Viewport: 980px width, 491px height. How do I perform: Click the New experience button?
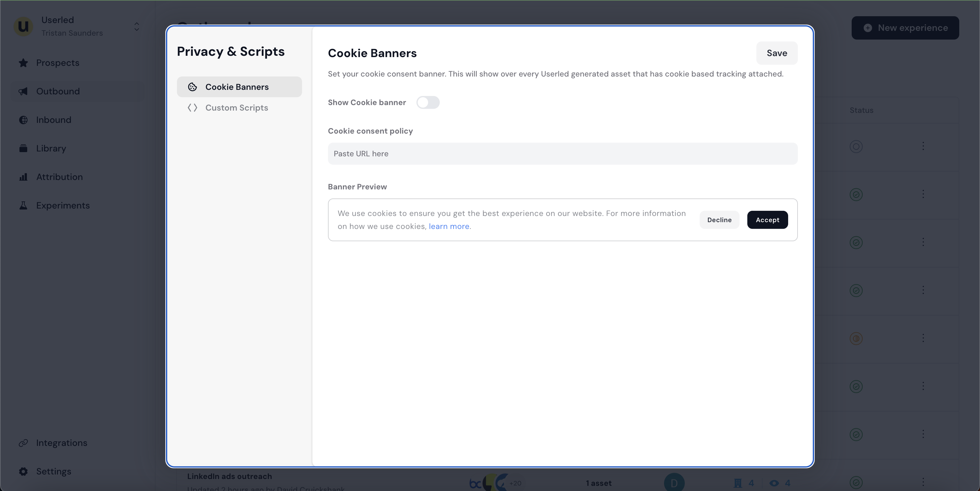pos(905,28)
